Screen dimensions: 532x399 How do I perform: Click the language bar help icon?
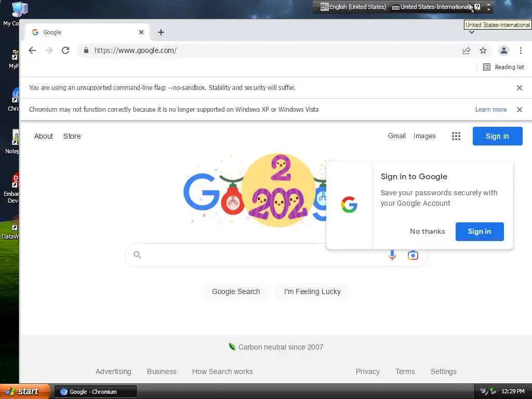[x=477, y=7]
